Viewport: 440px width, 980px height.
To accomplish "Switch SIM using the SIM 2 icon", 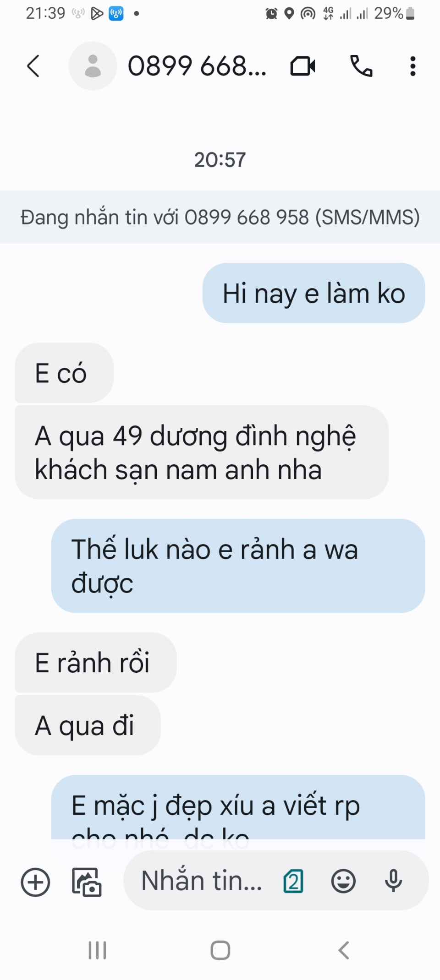I will [x=293, y=881].
